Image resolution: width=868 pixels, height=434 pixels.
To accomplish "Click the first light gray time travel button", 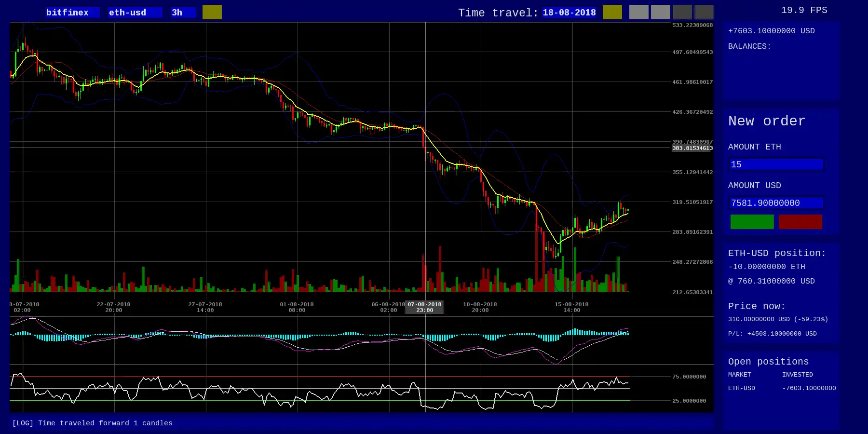I will click(x=639, y=12).
